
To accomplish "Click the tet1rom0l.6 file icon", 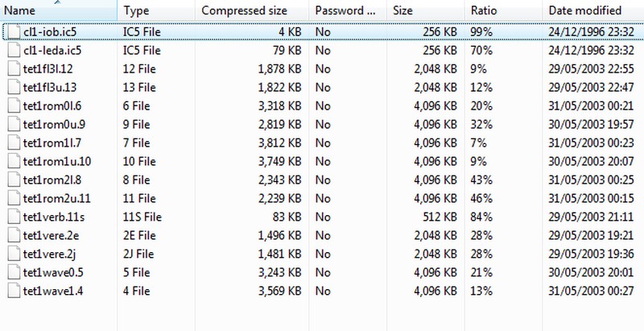I will (14, 106).
